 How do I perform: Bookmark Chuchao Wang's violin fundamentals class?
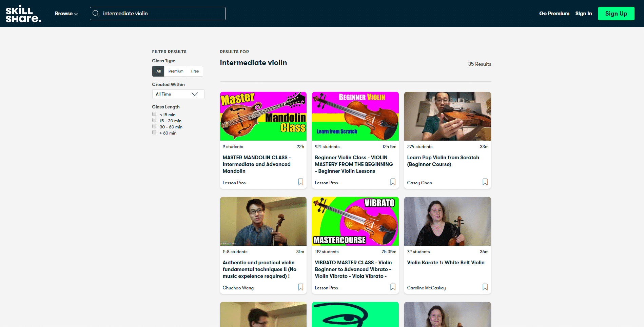[300, 287]
